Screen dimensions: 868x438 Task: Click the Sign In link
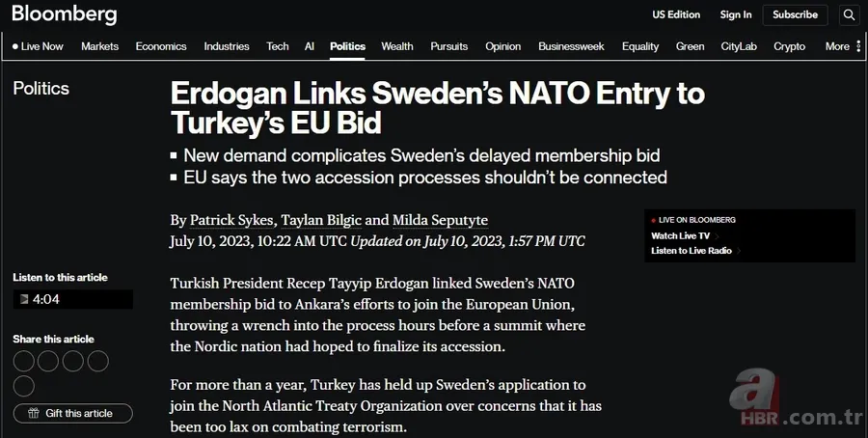[736, 14]
